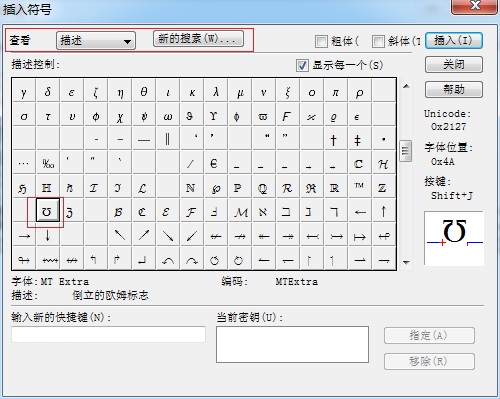Click the encoding value MTExtra
The image size is (500, 399).
point(297,282)
